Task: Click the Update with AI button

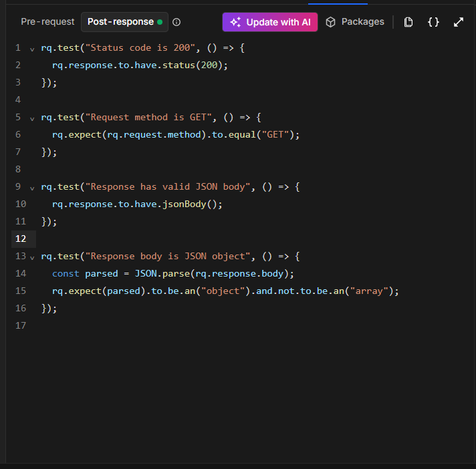Action: (270, 22)
